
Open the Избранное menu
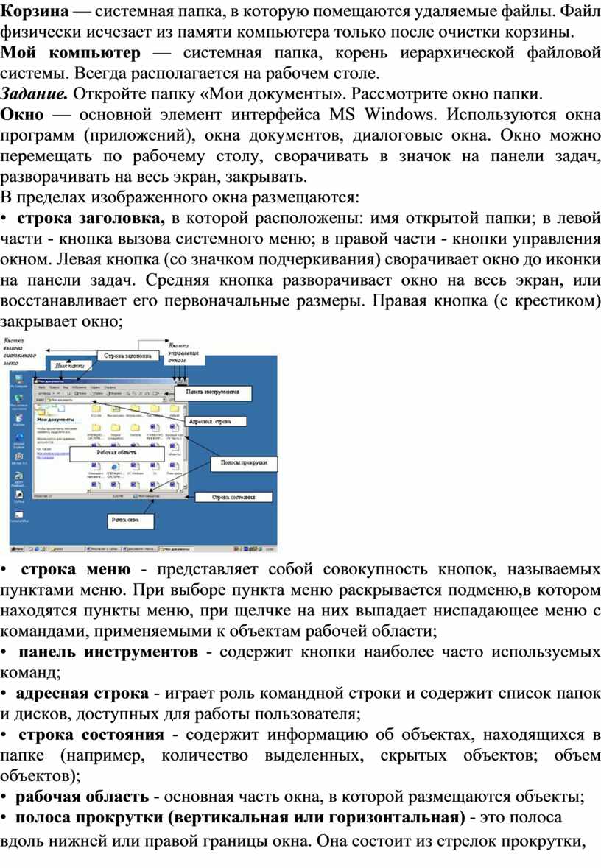pyautogui.click(x=80, y=387)
